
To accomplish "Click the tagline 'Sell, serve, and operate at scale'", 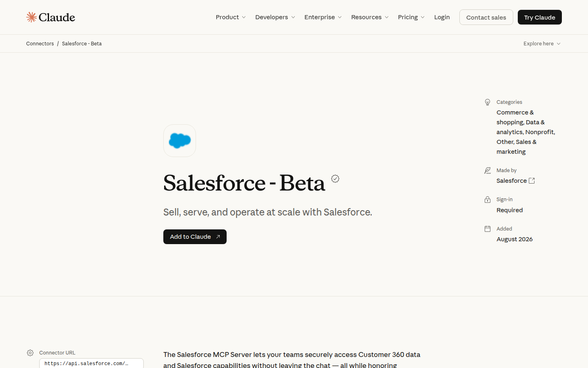I will coord(267,212).
